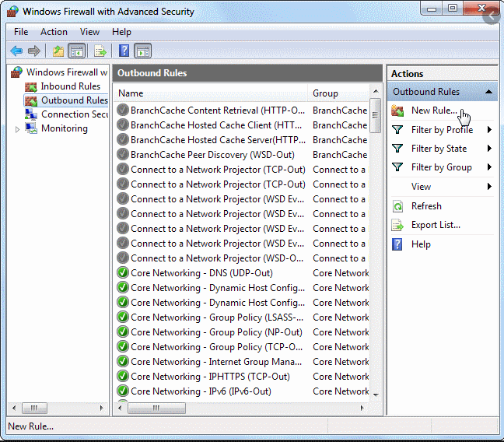Click the Help link in Actions pane

pyautogui.click(x=421, y=244)
